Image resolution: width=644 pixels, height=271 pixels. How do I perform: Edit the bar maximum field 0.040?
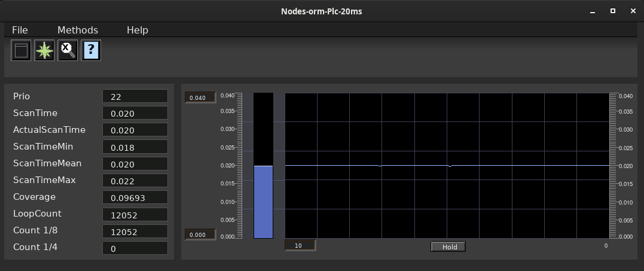click(x=200, y=98)
